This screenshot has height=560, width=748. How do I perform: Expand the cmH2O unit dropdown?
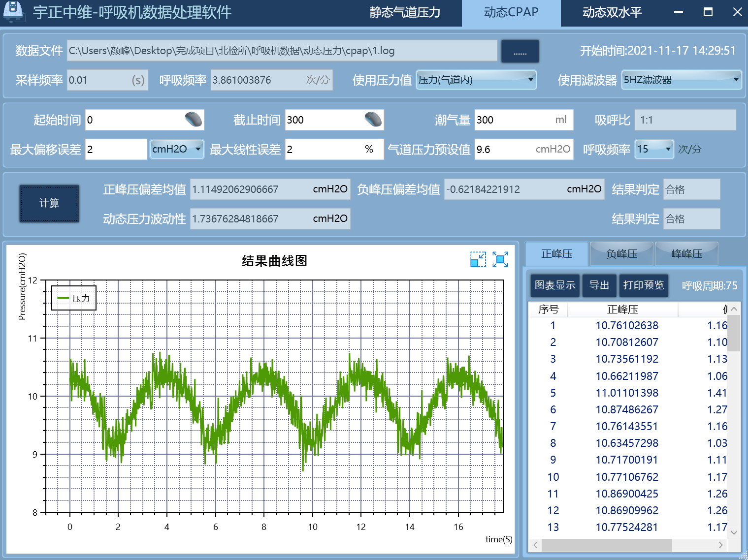pyautogui.click(x=177, y=149)
